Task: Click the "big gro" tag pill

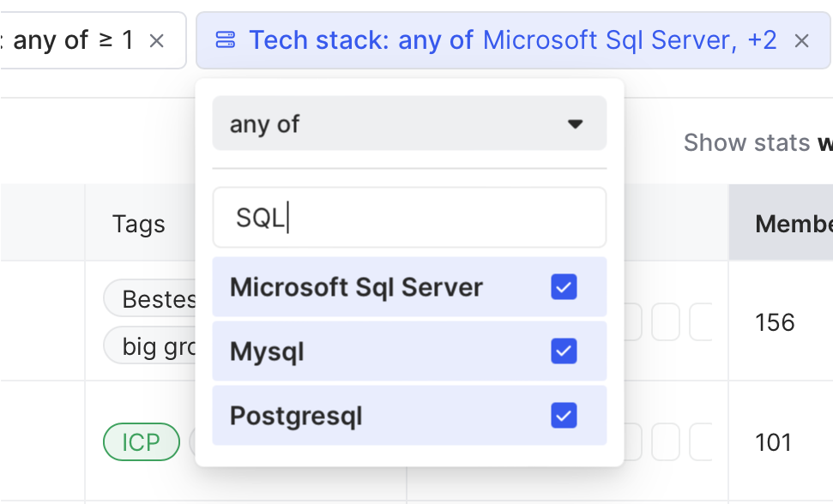Action: click(154, 346)
